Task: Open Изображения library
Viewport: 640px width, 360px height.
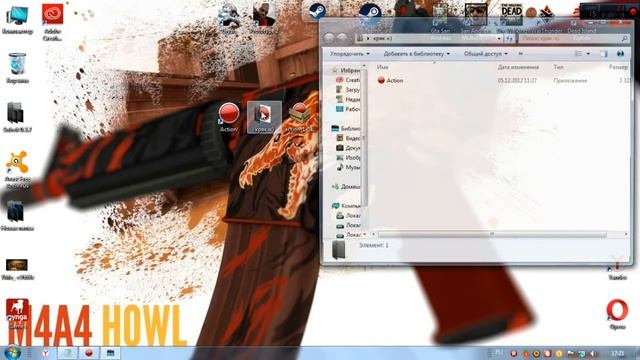Action: coord(348,158)
